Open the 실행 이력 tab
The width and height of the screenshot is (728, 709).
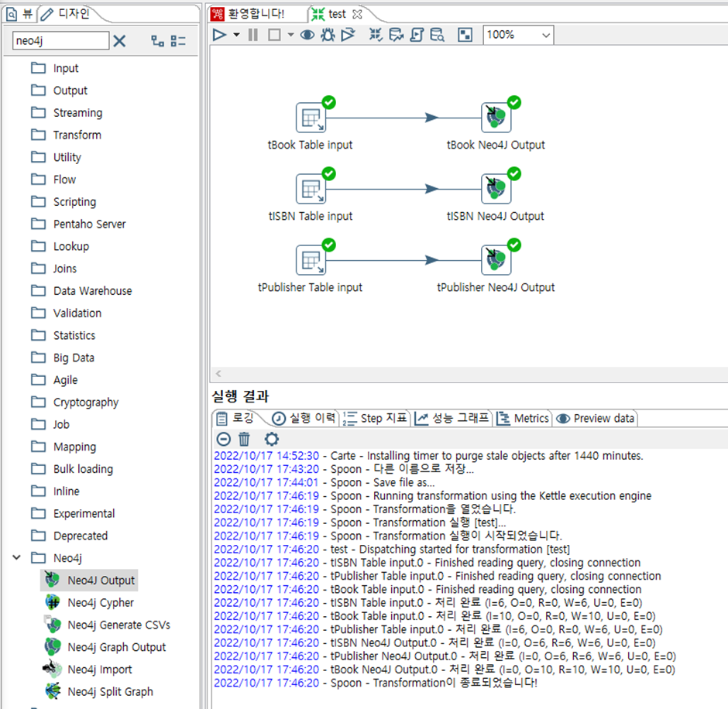304,419
